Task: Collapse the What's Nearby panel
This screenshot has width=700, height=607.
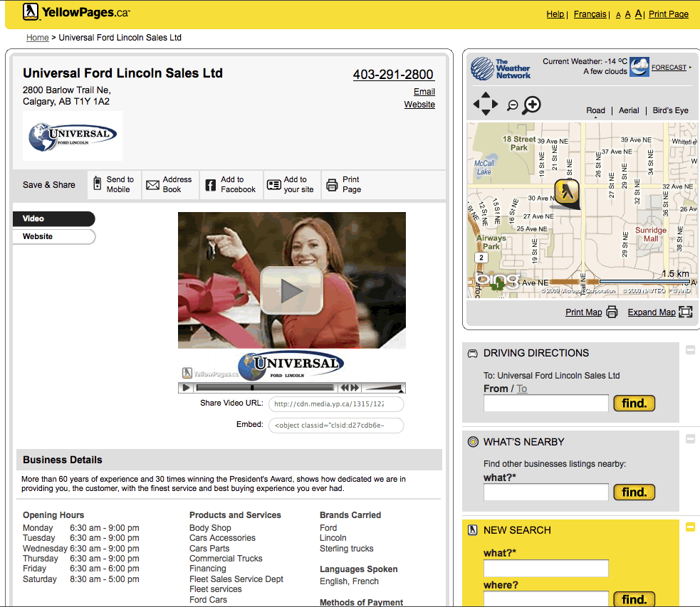Action: pyautogui.click(x=690, y=439)
